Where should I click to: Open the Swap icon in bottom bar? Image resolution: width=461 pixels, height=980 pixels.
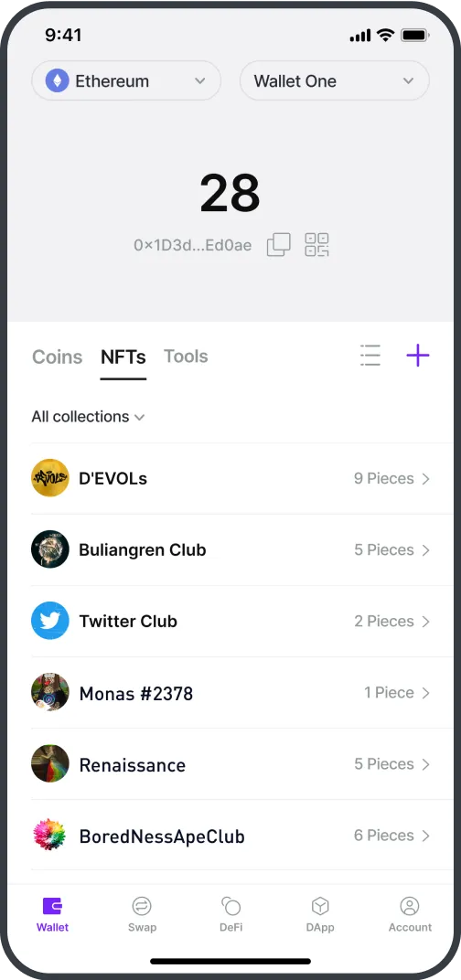pos(142,914)
